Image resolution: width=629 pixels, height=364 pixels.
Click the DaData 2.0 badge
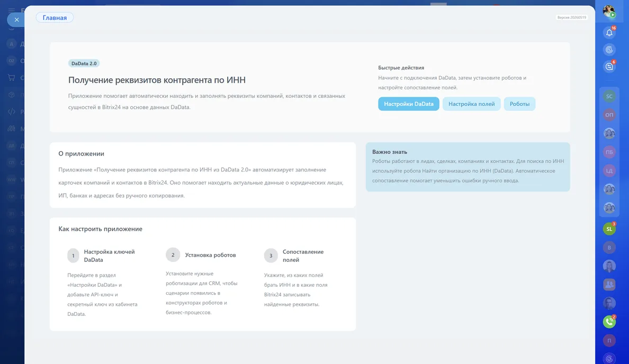[x=84, y=63]
